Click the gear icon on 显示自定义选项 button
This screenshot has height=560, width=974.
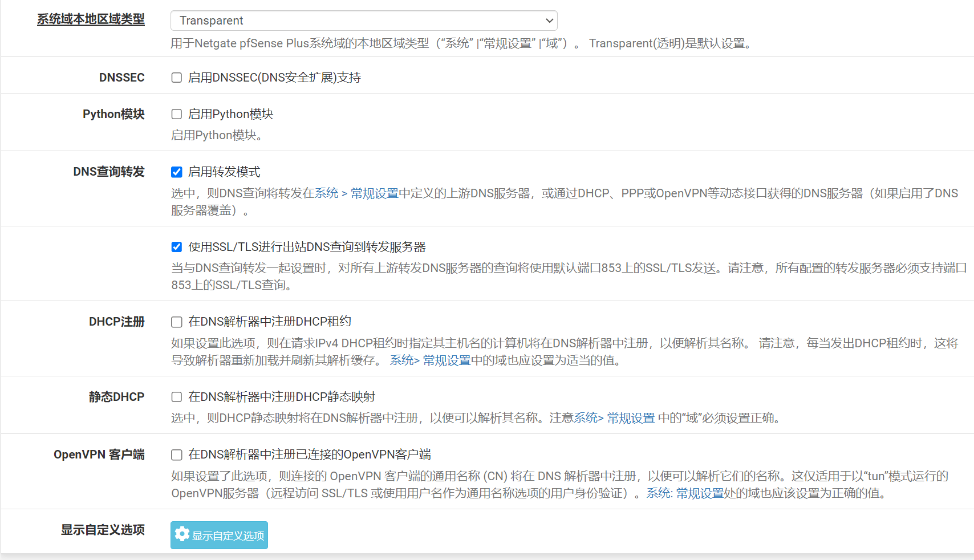[182, 534]
